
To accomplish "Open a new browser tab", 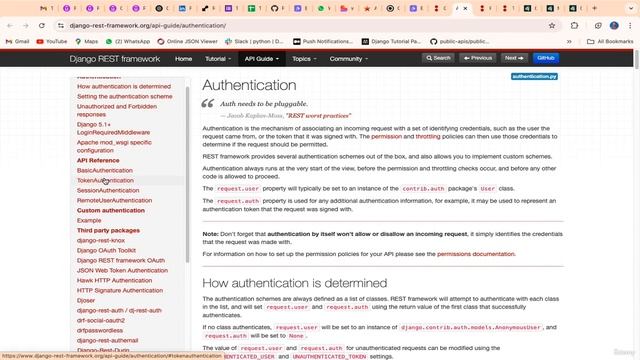I will click(594, 8).
